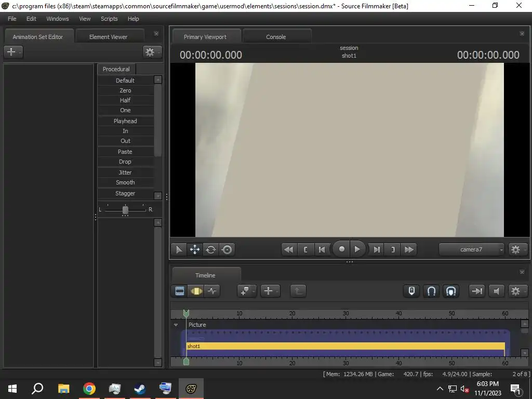Select the Procedural presets tab
The width and height of the screenshot is (532, 399).
[116, 69]
